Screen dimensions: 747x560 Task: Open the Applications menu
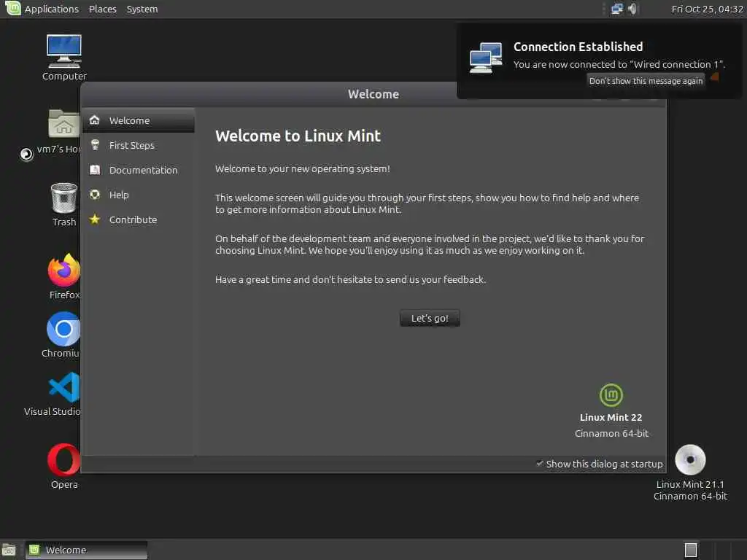pyautogui.click(x=52, y=9)
